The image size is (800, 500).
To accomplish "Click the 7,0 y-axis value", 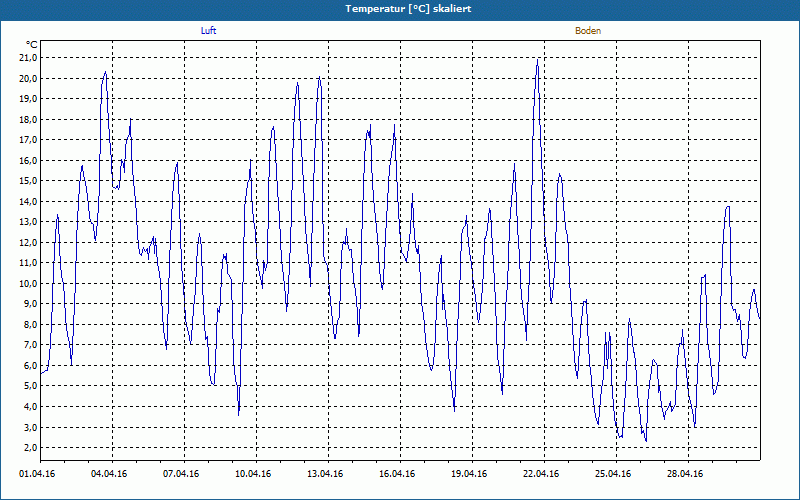I will coord(30,345).
